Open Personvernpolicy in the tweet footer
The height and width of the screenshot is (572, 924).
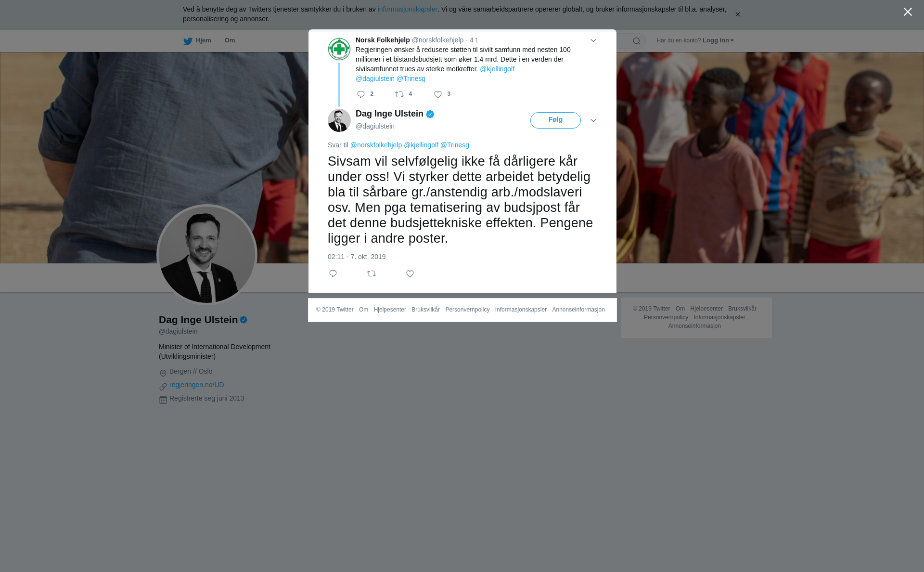coord(467,310)
